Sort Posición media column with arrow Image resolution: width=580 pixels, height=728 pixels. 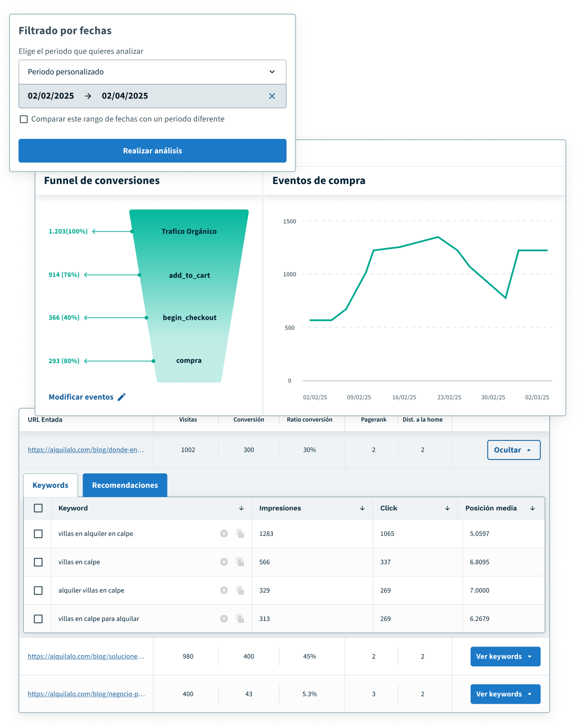pyautogui.click(x=532, y=508)
